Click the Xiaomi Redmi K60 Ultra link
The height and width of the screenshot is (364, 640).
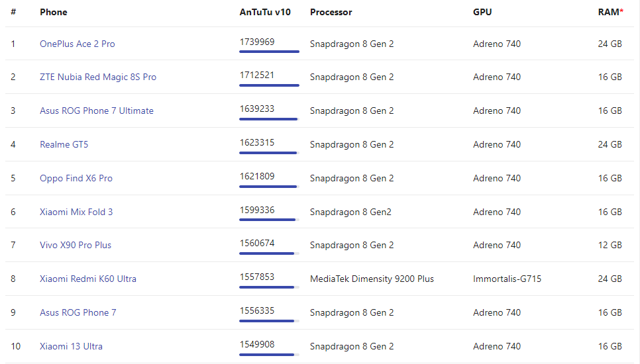(88, 279)
